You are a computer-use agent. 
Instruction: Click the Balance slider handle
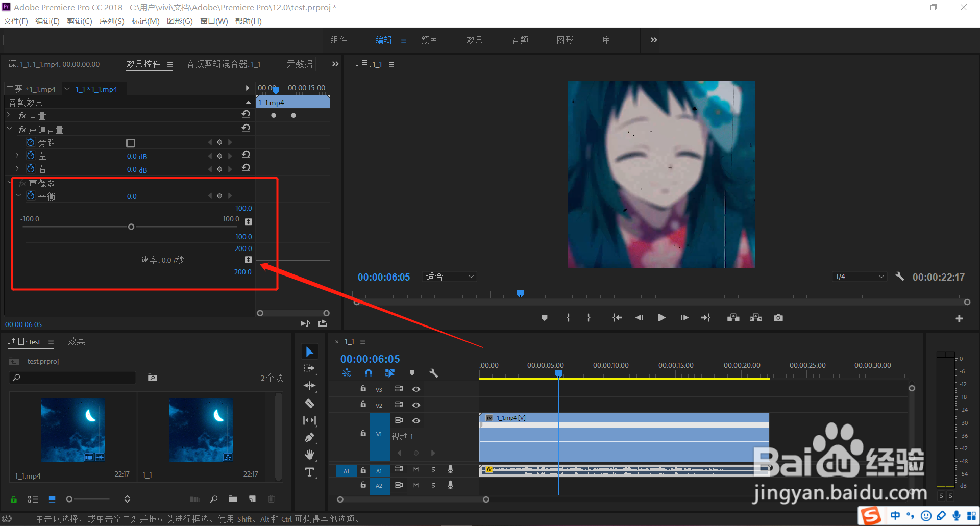(131, 227)
